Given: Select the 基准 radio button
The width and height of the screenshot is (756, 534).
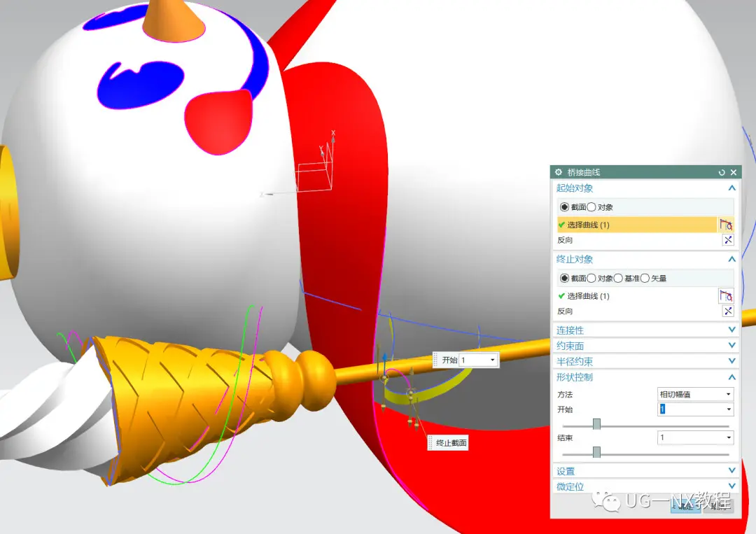Looking at the screenshot, I should pyautogui.click(x=618, y=278).
